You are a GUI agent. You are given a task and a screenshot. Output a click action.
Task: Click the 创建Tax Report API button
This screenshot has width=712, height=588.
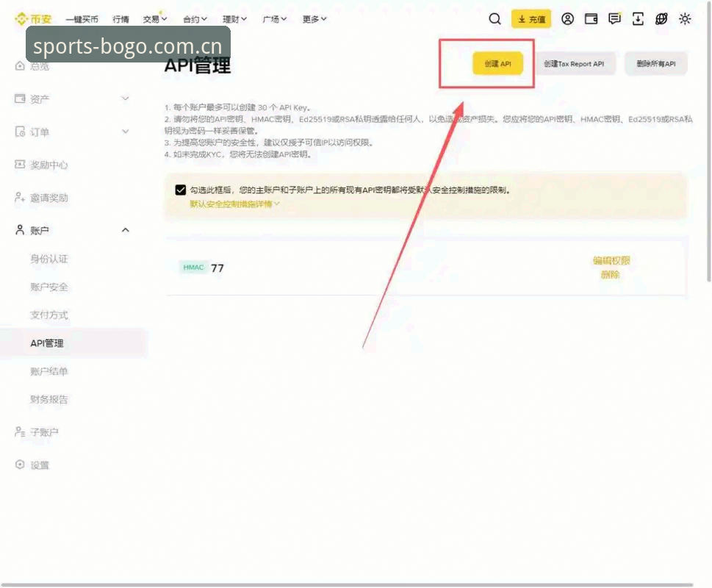tap(574, 63)
